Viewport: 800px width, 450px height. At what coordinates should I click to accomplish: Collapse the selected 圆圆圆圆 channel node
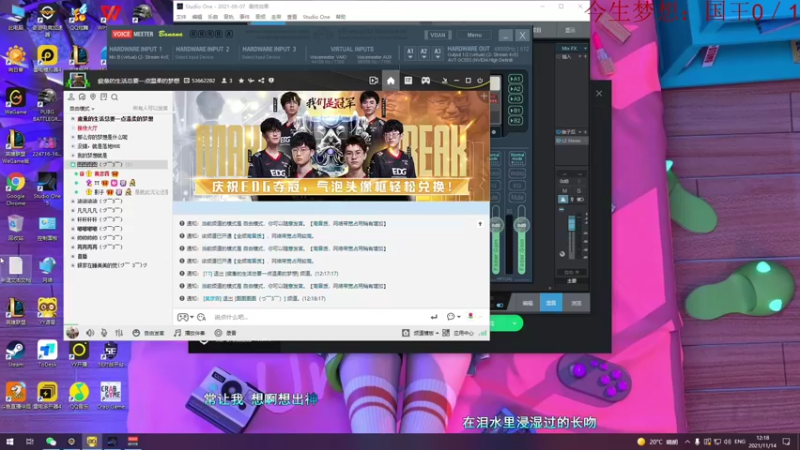point(72,165)
